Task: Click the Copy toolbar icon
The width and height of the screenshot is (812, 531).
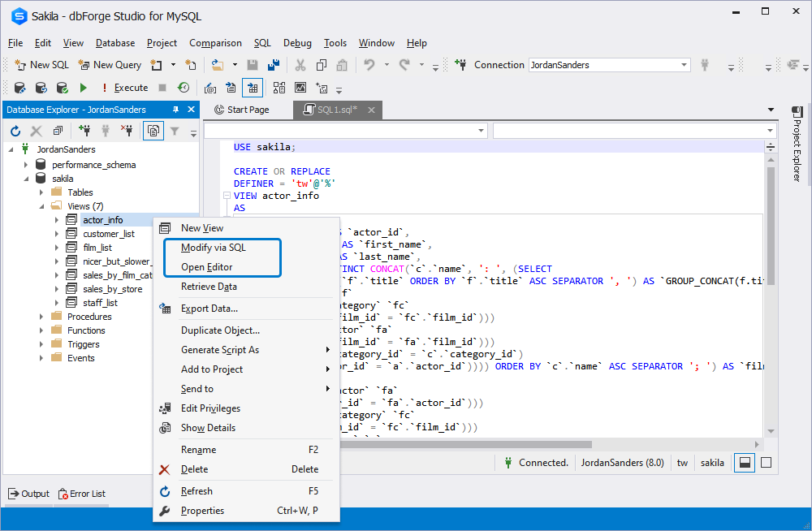Action: pos(322,65)
